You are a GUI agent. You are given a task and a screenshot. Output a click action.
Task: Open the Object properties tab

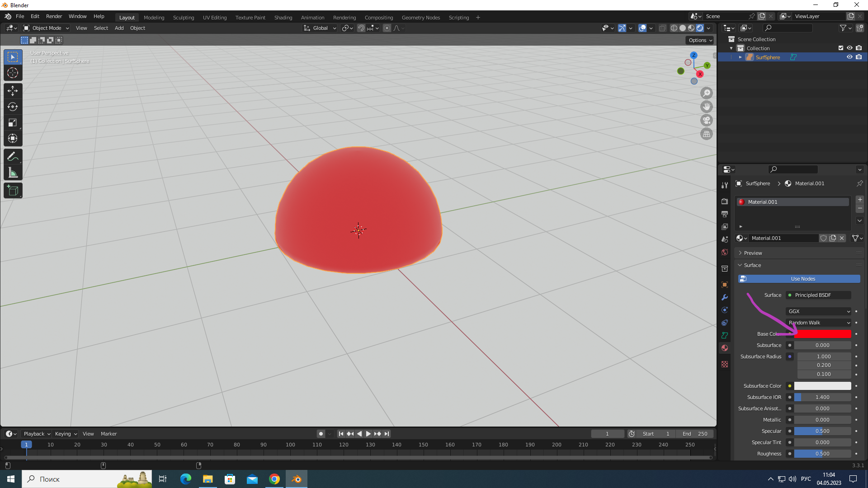point(725,285)
